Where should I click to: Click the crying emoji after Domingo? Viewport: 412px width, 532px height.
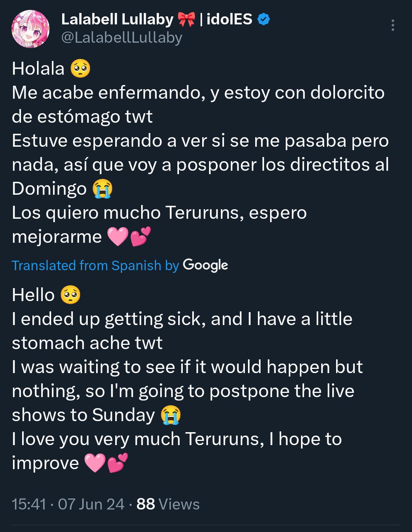tap(103, 189)
